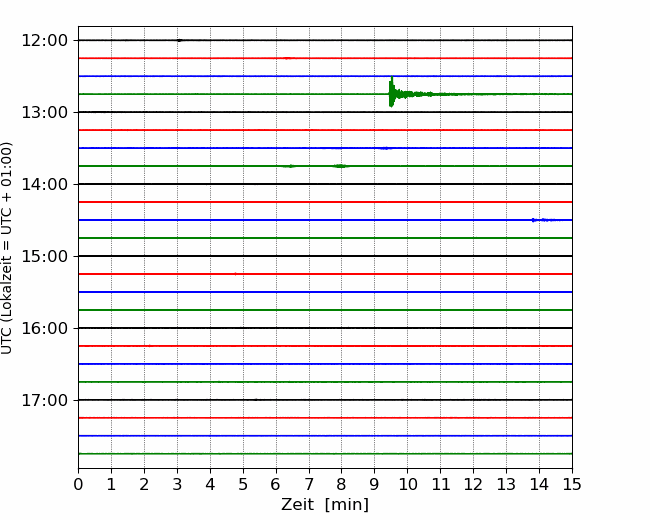This screenshot has width=650, height=520.
Task: Click the vertical UTC Lokalzeit axis title
Action: 8,247
